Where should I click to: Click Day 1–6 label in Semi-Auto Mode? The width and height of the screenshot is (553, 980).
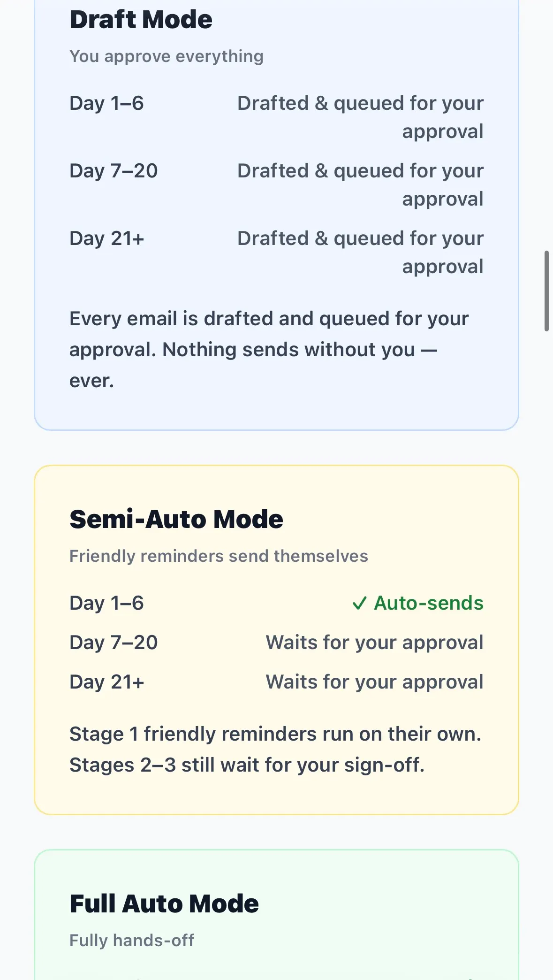tap(107, 603)
